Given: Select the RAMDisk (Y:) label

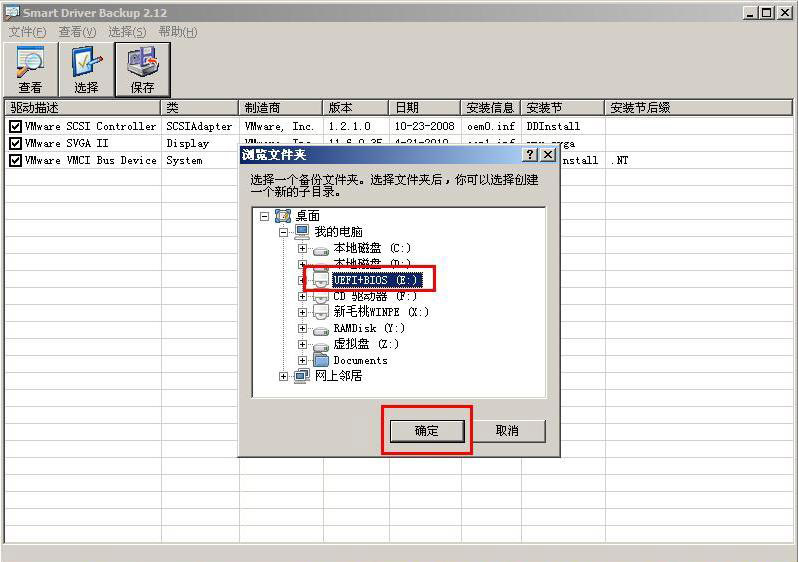Looking at the screenshot, I should pyautogui.click(x=369, y=328).
